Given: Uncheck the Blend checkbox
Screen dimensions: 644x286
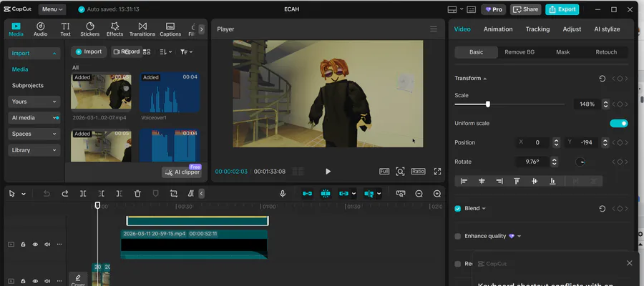Looking at the screenshot, I should click(x=457, y=209).
